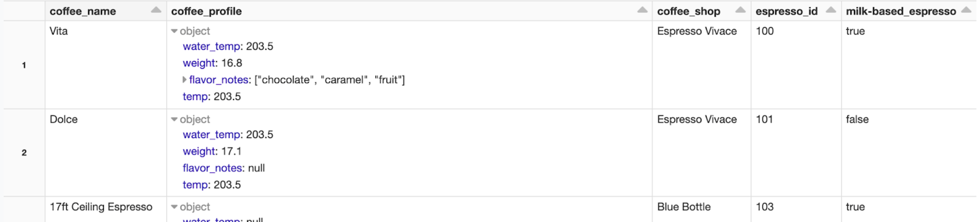Select row number 1
980x222 pixels.
[x=24, y=65]
